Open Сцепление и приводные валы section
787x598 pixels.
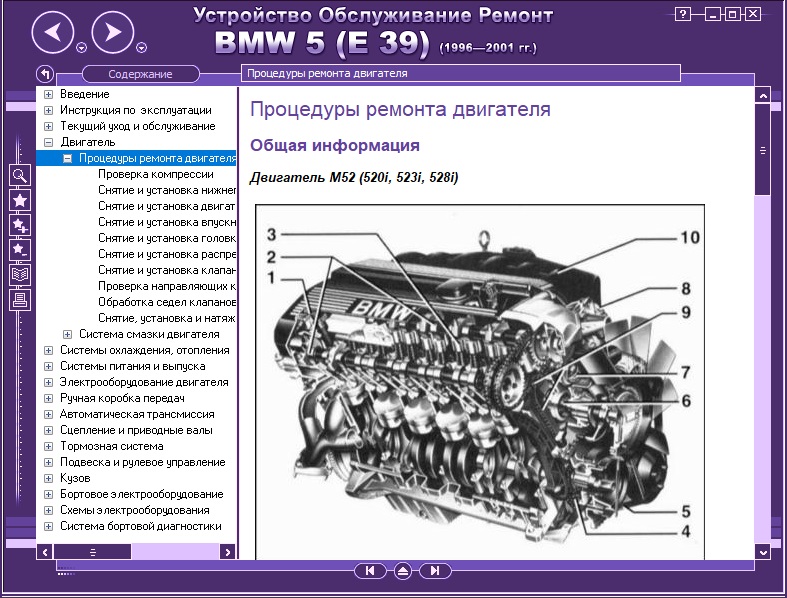[136, 430]
